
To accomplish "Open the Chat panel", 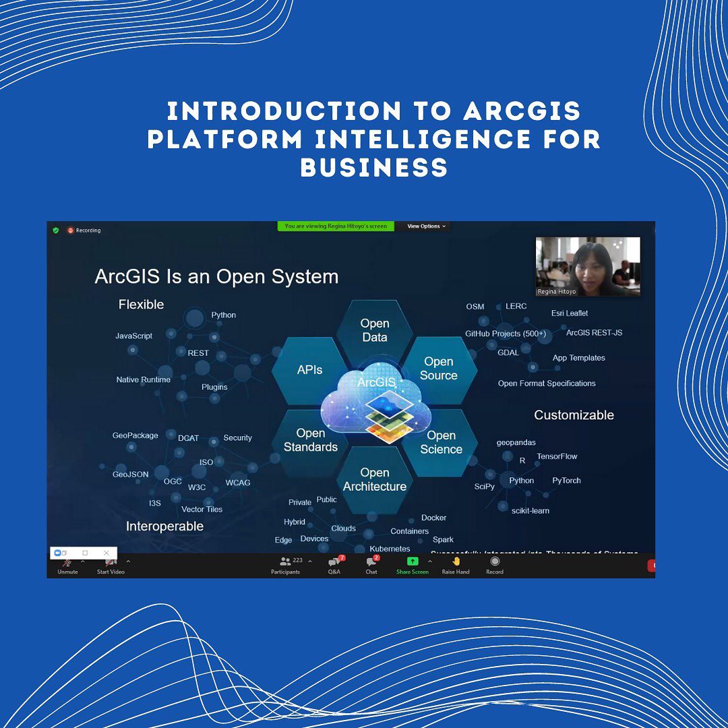I will point(371,562).
